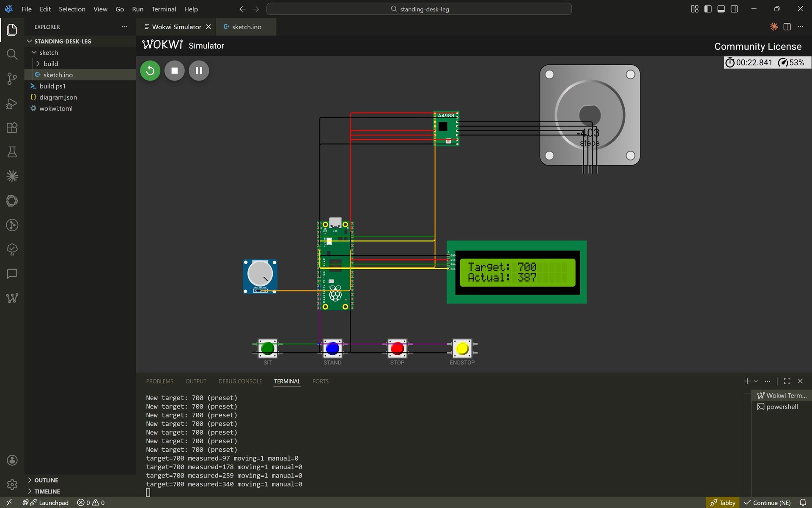The width and height of the screenshot is (812, 508).
Task: Open the Terminal menu
Action: (x=163, y=8)
